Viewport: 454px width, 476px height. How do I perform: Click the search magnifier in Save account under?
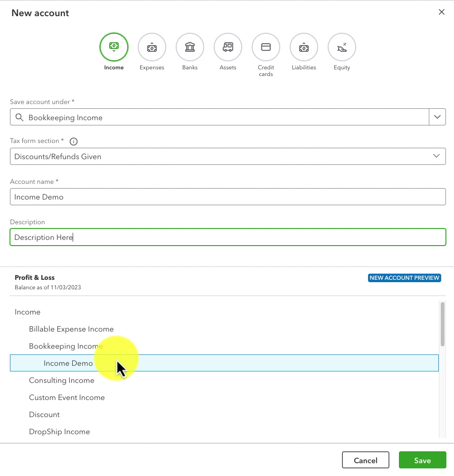coord(19,117)
